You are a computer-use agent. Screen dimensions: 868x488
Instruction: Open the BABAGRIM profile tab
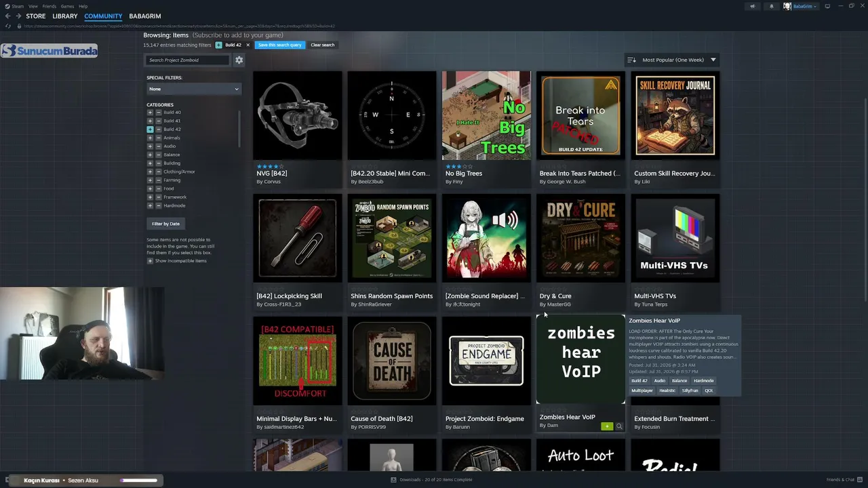pyautogui.click(x=145, y=16)
